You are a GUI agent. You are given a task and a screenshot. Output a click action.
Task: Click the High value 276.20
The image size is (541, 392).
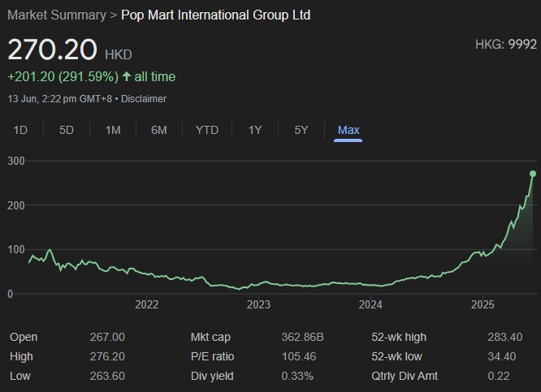coord(107,356)
